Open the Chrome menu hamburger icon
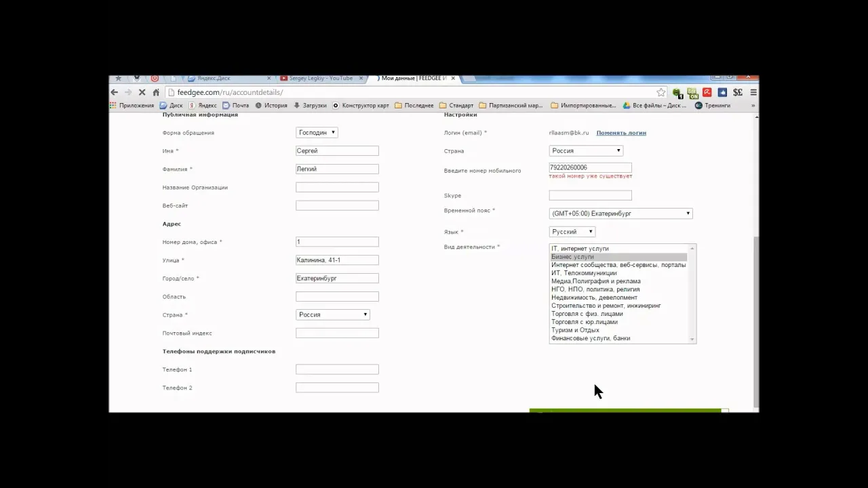Viewport: 868px width, 488px height. [x=753, y=92]
